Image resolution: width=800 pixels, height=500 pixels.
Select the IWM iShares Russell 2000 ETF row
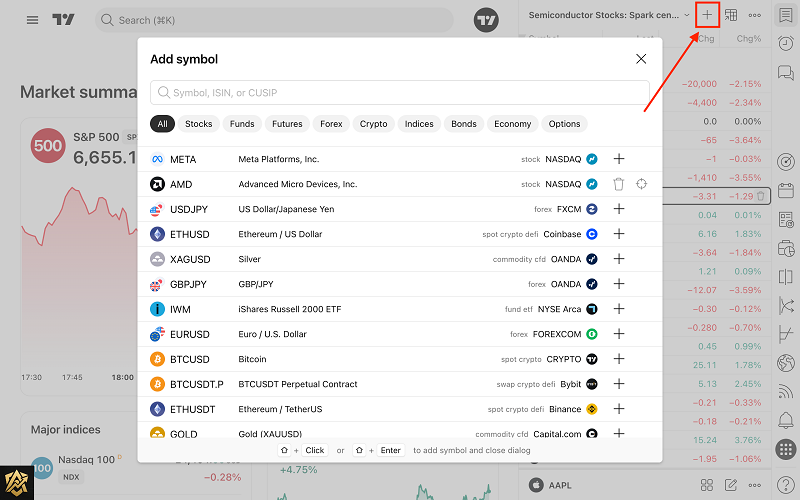point(399,309)
